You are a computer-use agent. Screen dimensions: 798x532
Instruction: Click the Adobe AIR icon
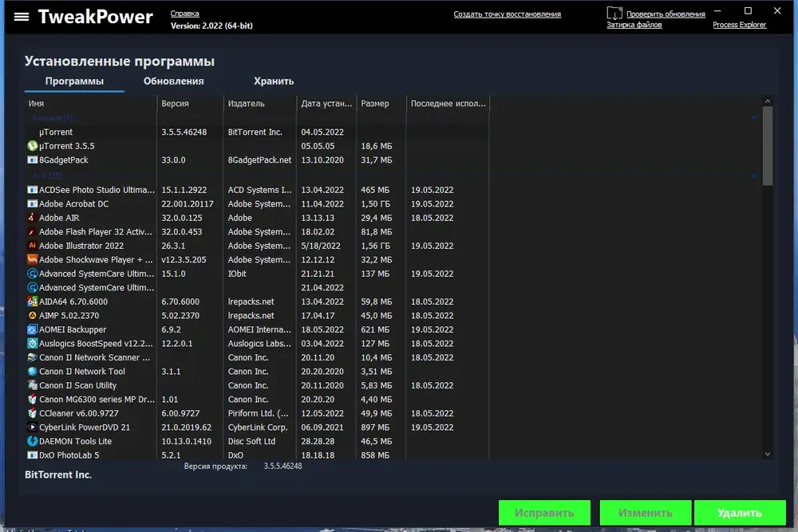pyautogui.click(x=32, y=218)
